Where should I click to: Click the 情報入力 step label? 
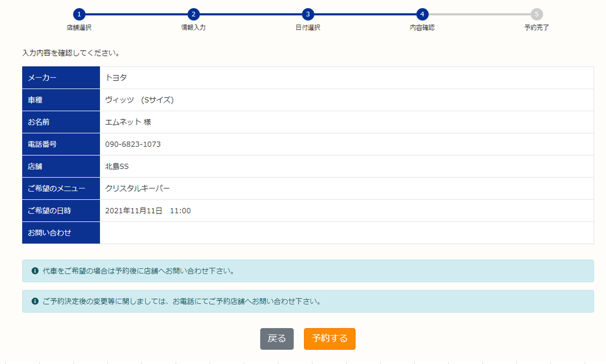pos(193,27)
